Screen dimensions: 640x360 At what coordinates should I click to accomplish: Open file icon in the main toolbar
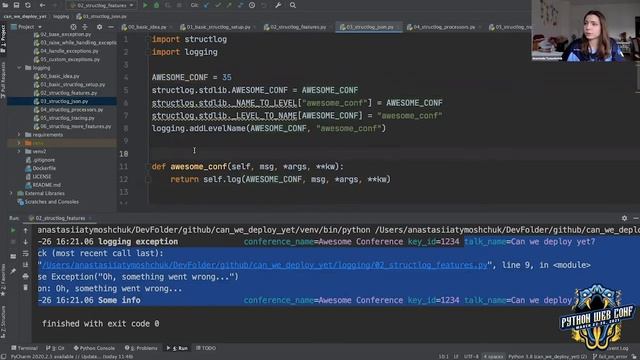5,5
